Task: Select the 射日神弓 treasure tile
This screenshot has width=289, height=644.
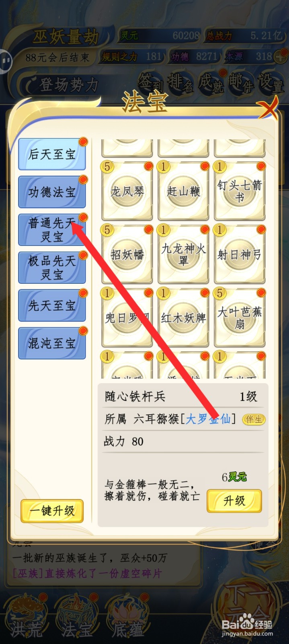Action: tap(240, 254)
